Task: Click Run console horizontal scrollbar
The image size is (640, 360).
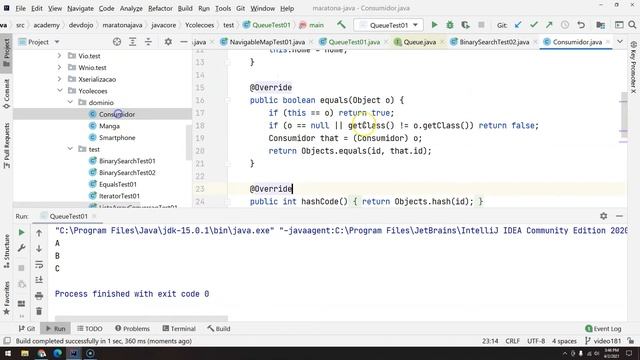Action: (x=141, y=318)
